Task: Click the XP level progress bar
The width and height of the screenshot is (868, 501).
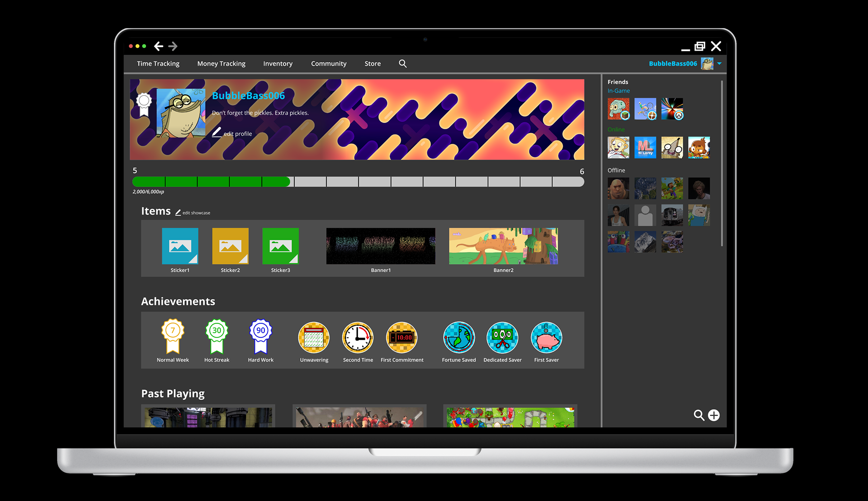Action: 358,182
